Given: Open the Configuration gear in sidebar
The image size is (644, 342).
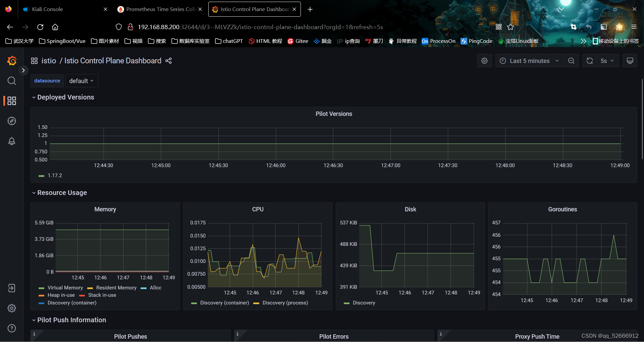Looking at the screenshot, I should pyautogui.click(x=12, y=308).
